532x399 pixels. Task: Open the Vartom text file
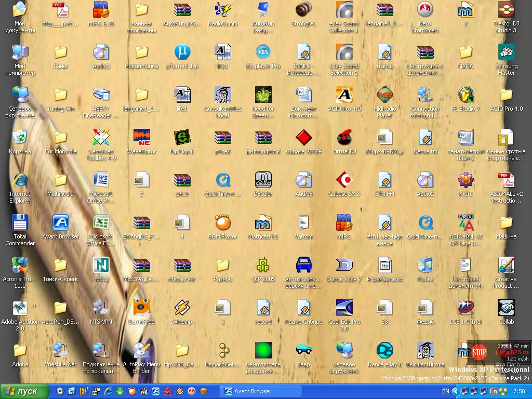coord(303,223)
